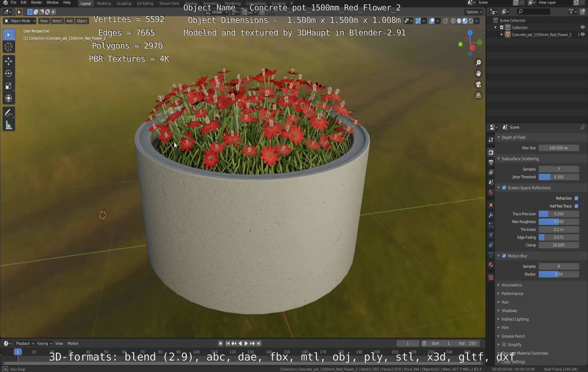This screenshot has height=372, width=588.
Task: Open the Render properties tab
Action: point(491,152)
